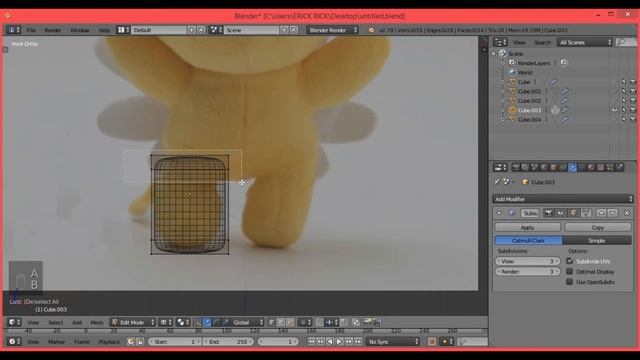Toggle modifier render visibility camera icon
The width and height of the screenshot is (640, 360).
(549, 213)
